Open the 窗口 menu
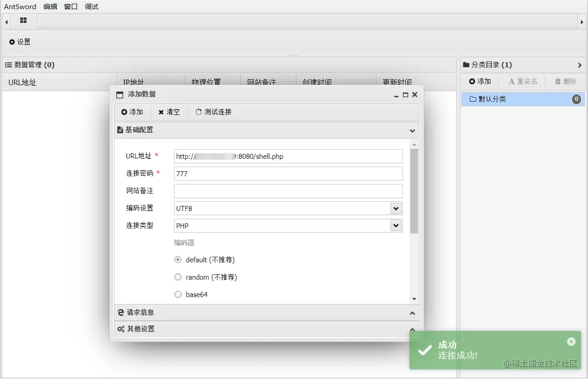This screenshot has width=588, height=379. pos(71,7)
